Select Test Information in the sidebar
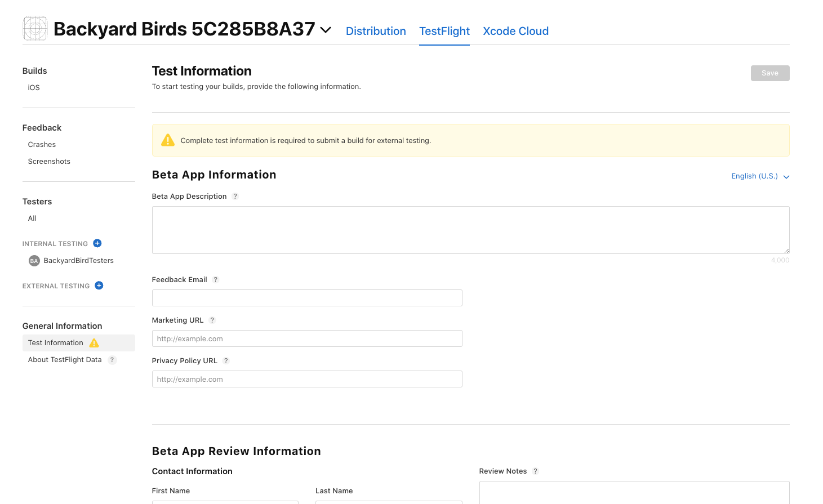The image size is (823, 504). coord(79,343)
